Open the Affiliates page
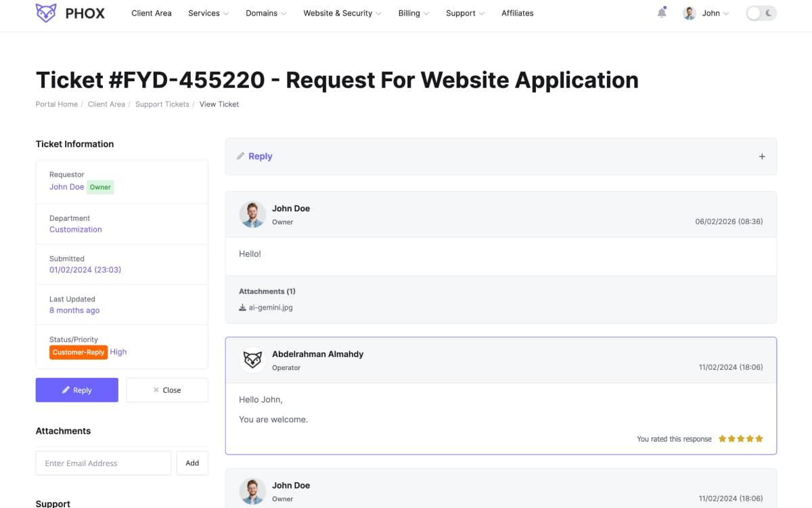 click(x=518, y=13)
